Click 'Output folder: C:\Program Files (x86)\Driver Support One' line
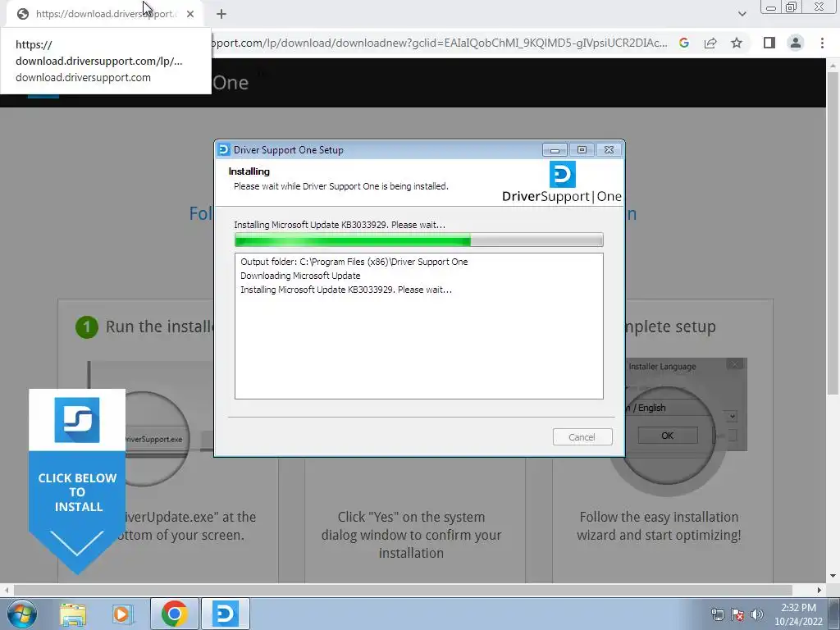 [354, 262]
